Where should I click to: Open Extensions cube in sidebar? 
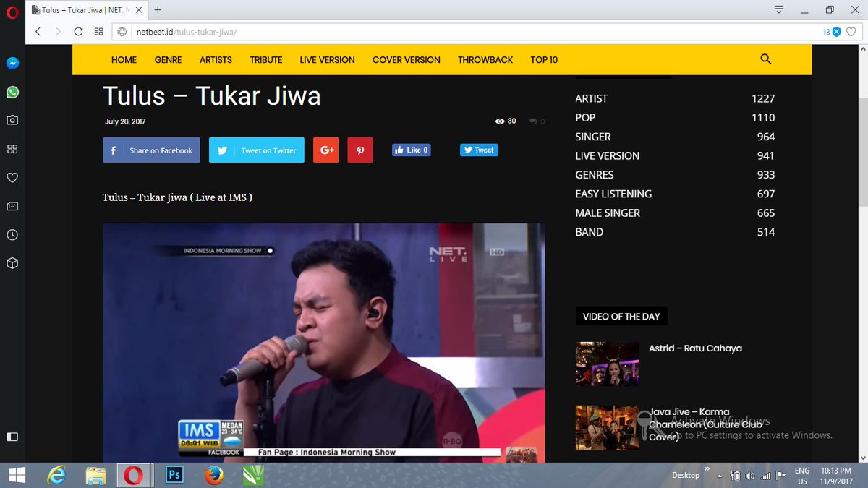[x=12, y=263]
